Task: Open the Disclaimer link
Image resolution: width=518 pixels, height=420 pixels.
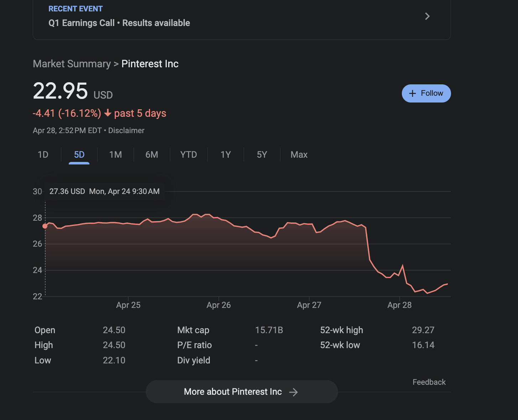Action: pyautogui.click(x=126, y=131)
